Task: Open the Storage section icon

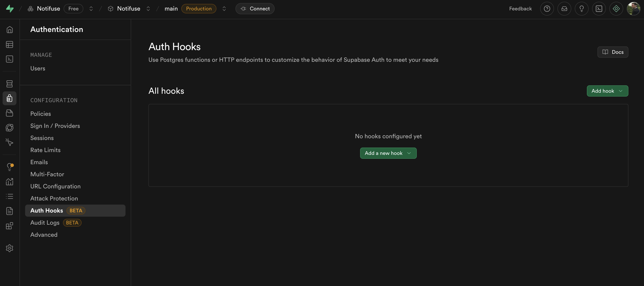Action: 9,113
